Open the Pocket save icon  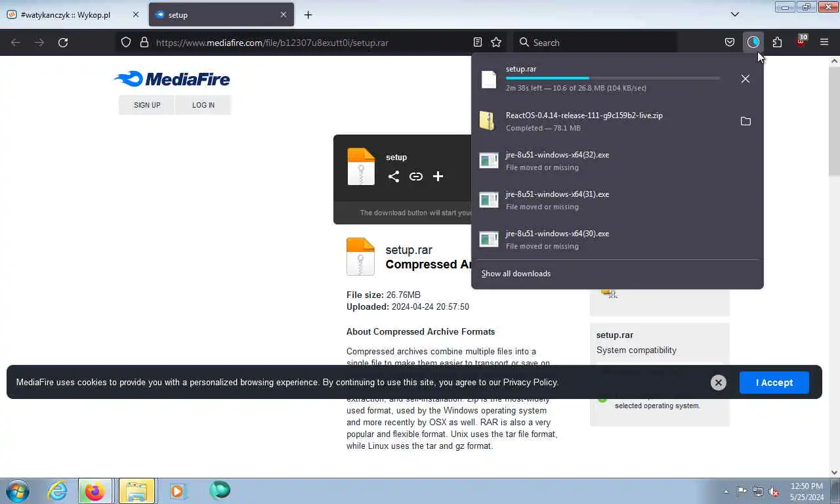pos(729,42)
